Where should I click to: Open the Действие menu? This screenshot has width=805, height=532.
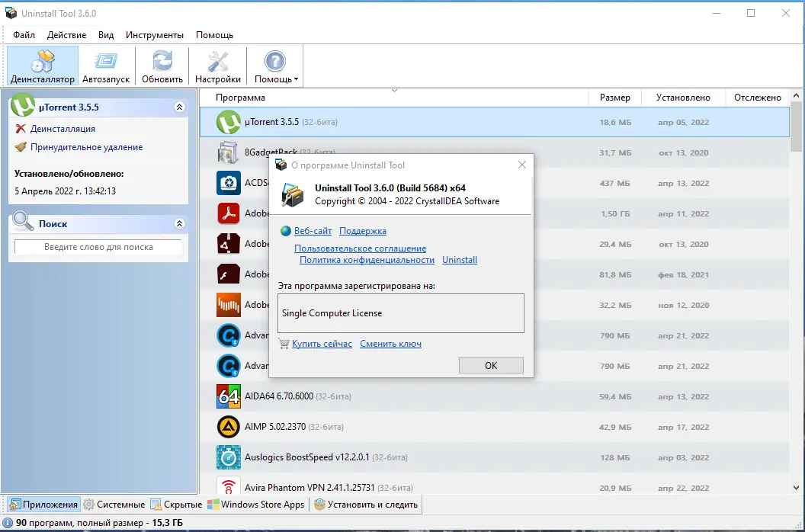coord(67,35)
